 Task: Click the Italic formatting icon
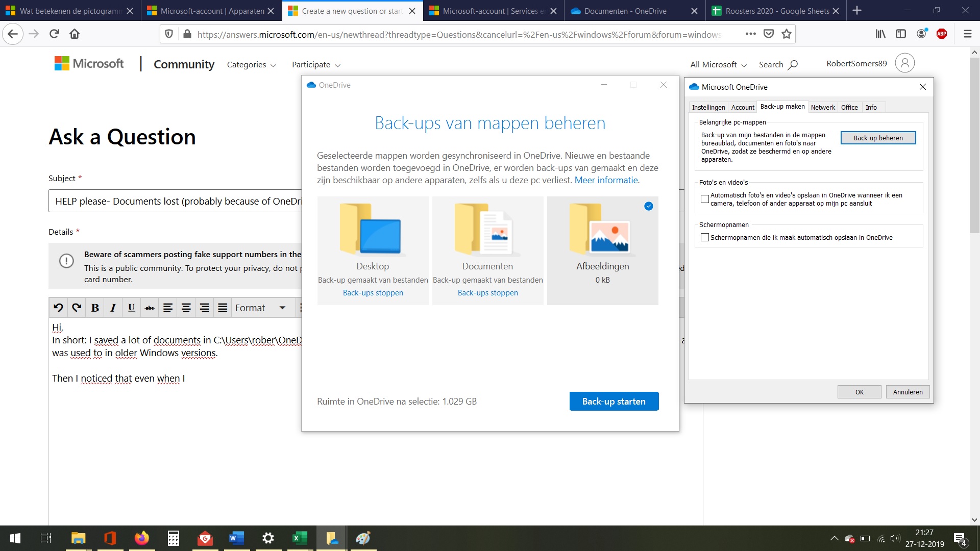click(x=113, y=308)
